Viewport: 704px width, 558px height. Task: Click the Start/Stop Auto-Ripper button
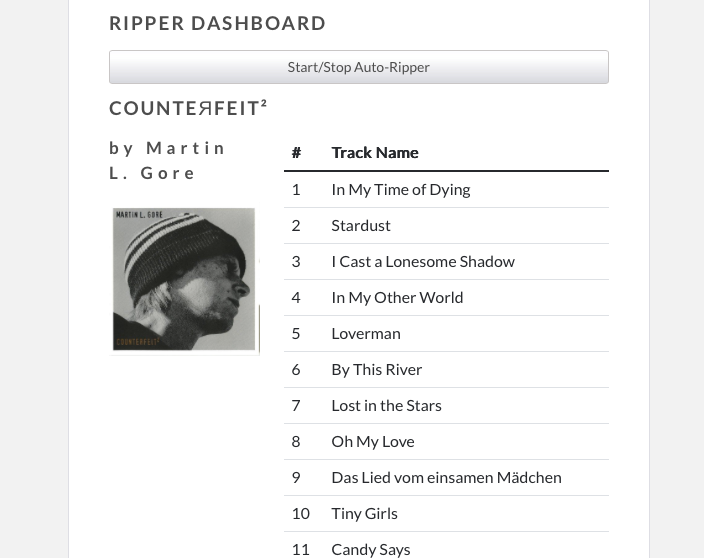tap(358, 67)
